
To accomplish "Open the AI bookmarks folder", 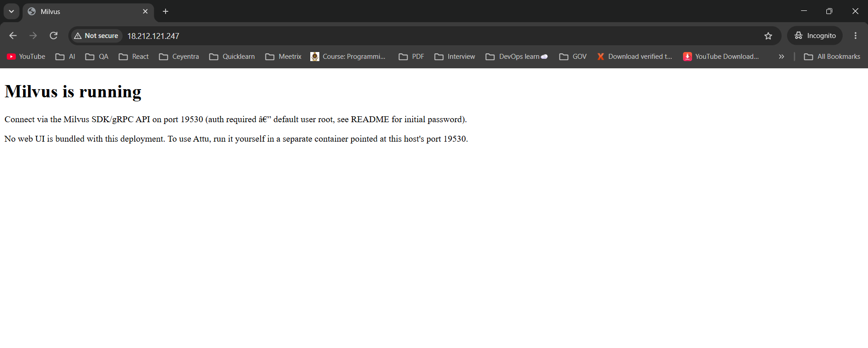I will point(65,57).
